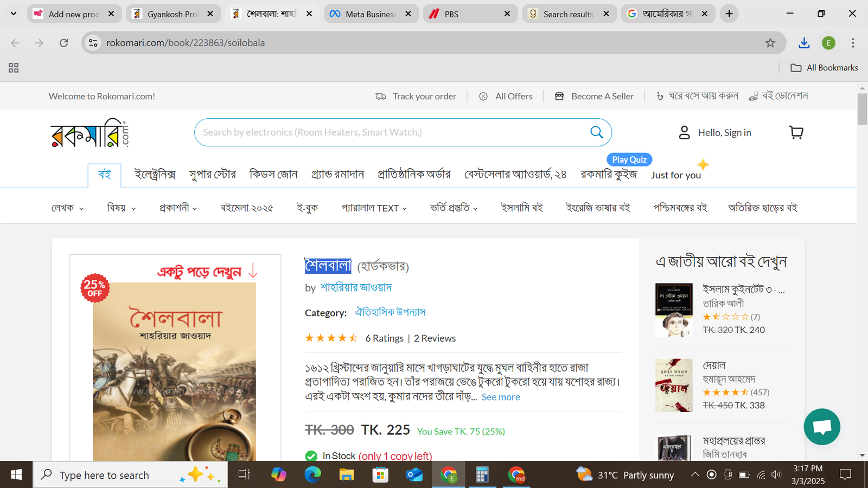Open Microsoft Store from taskbar
Image resolution: width=868 pixels, height=488 pixels.
[380, 475]
